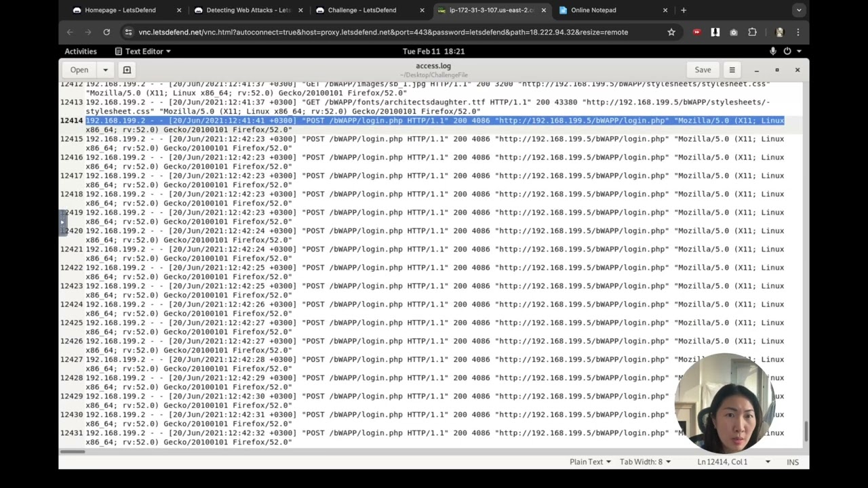The width and height of the screenshot is (868, 488).
Task: Click the vertical scrollbar thumb in gedit
Action: 806,431
